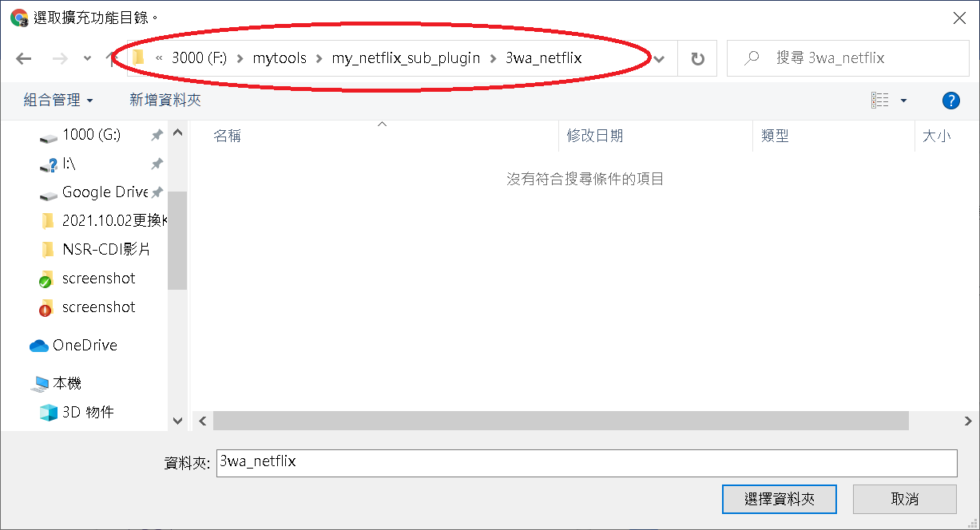Viewport: 980px width, 530px height.
Task: Select the I:\ network drive
Action: point(68,164)
